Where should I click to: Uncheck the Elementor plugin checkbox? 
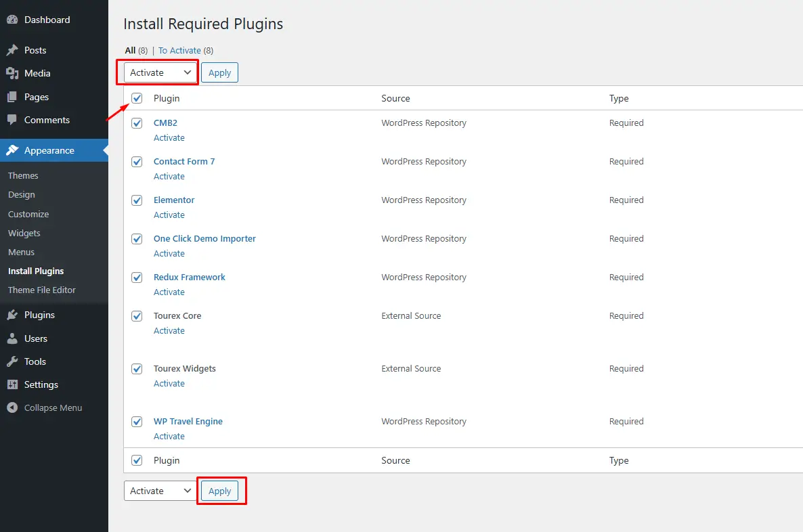point(137,200)
